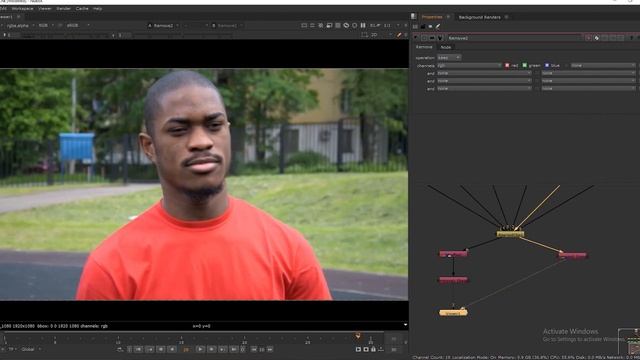
Task: Play backward in the viewer timeline
Action: 172,349
